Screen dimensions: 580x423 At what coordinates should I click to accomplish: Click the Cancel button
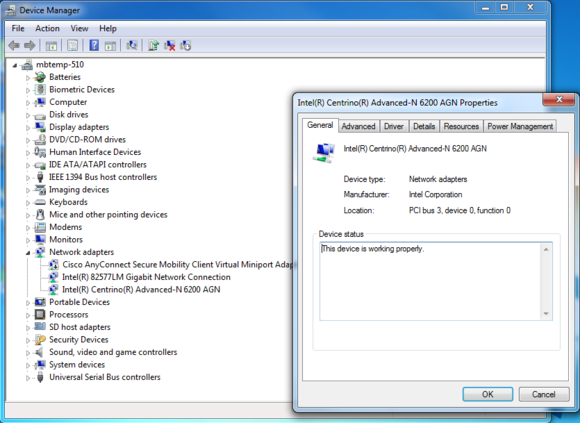543,394
